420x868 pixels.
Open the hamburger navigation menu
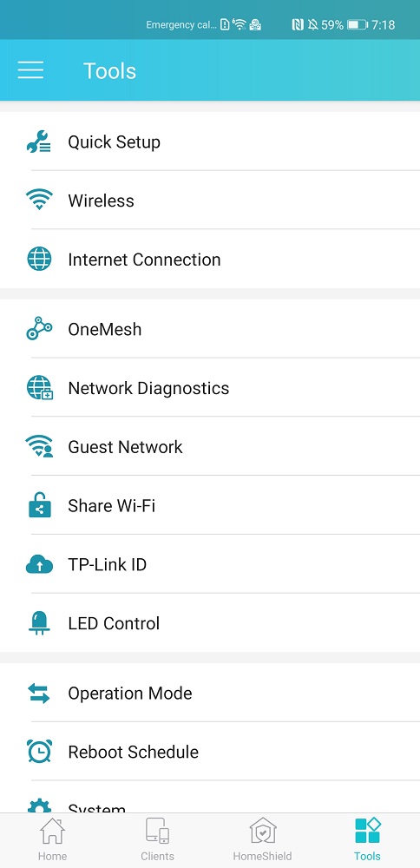coord(30,70)
